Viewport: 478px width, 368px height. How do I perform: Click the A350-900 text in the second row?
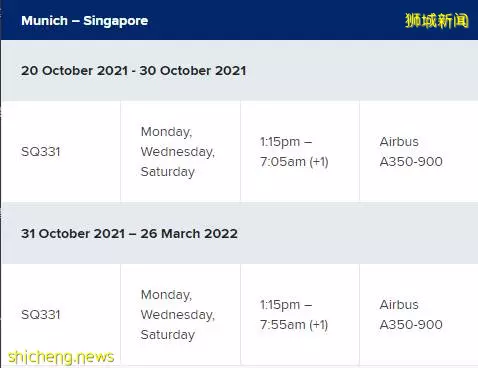click(x=411, y=325)
